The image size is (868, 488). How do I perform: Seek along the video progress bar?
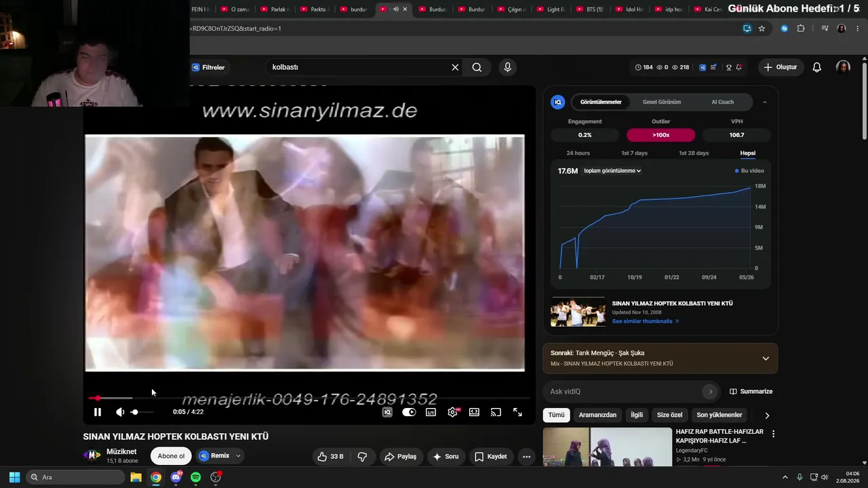pyautogui.click(x=309, y=398)
